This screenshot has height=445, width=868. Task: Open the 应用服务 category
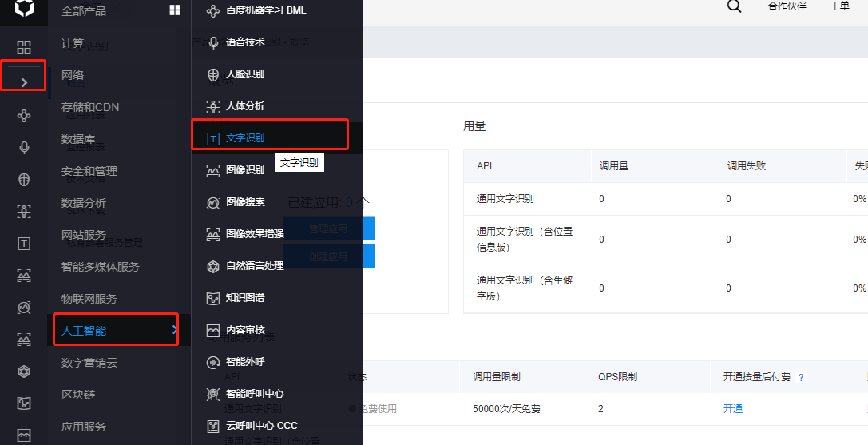pos(84,427)
